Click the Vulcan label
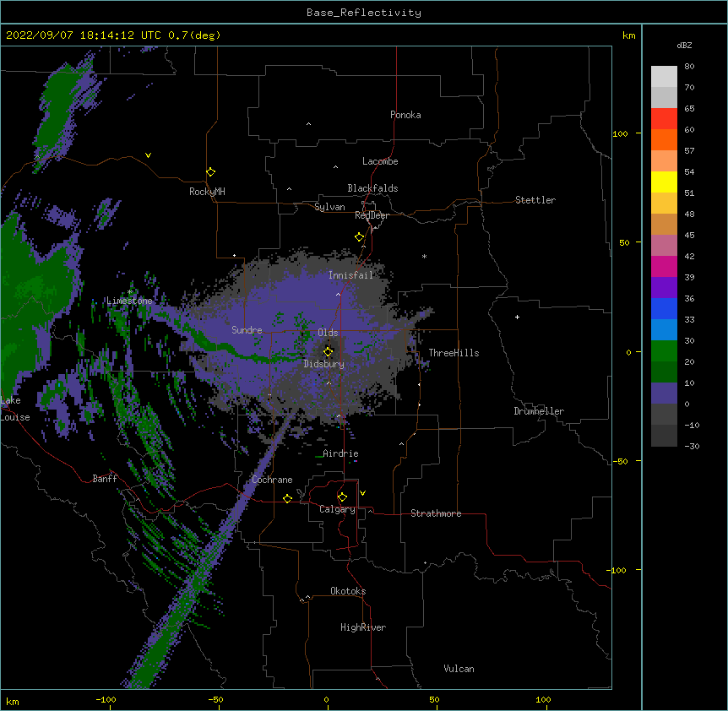The height and width of the screenshot is (711, 728). coord(459,669)
